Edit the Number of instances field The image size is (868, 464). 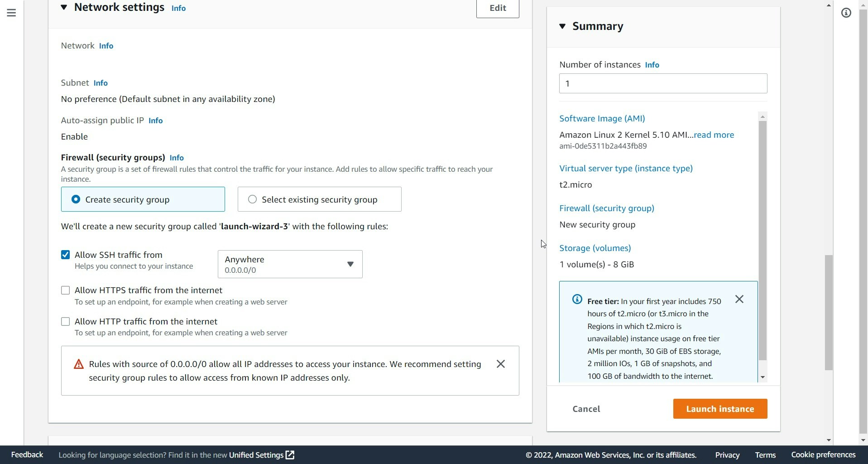(662, 83)
